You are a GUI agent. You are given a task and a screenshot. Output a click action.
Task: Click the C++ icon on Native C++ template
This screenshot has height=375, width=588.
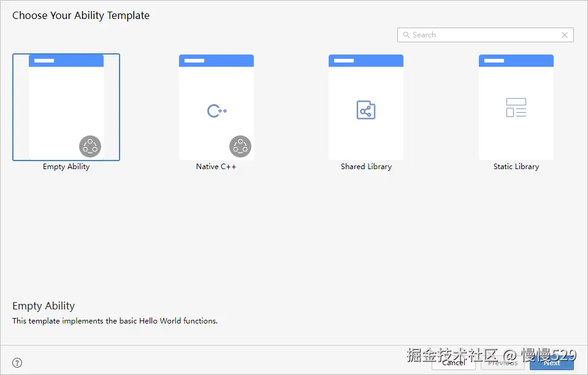coord(216,110)
